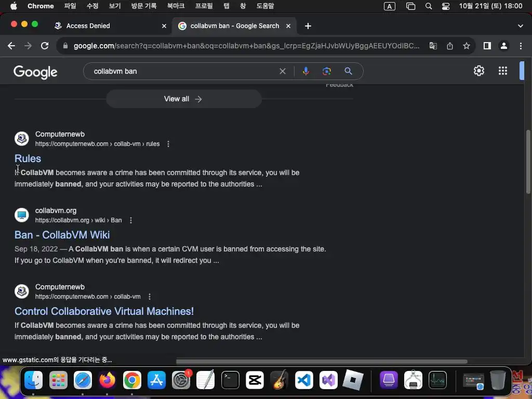Switch to the Access Denied tab
532x399 pixels.
coord(88,26)
